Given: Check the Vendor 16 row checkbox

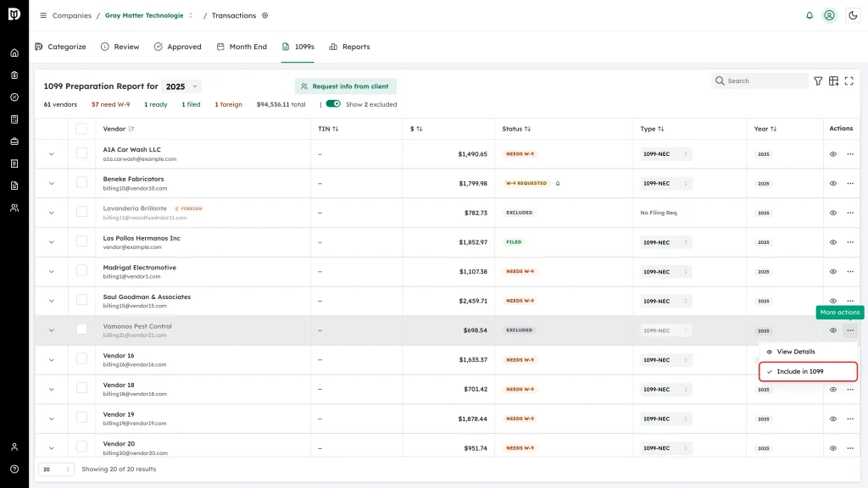Looking at the screenshot, I should (81, 359).
